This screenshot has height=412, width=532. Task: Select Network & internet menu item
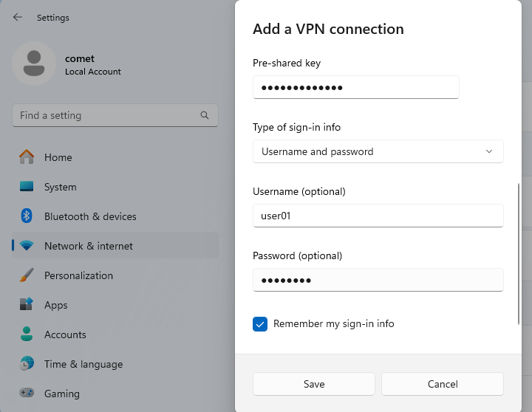(115, 246)
